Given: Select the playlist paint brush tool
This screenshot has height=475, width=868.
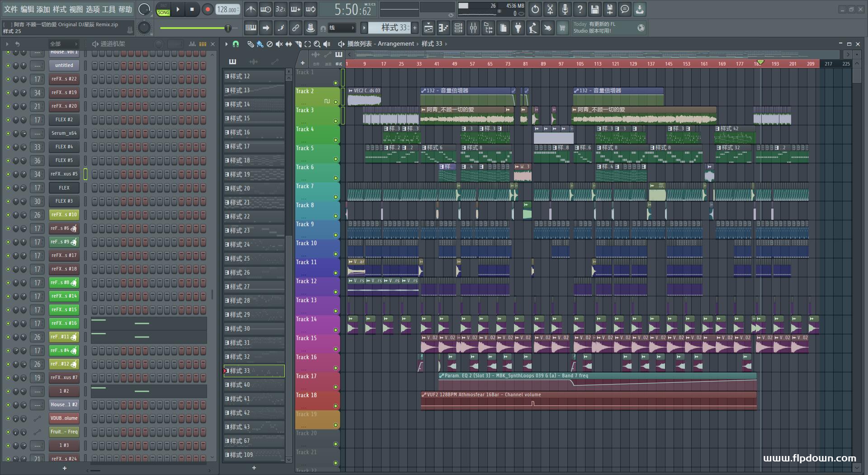Looking at the screenshot, I should point(260,44).
